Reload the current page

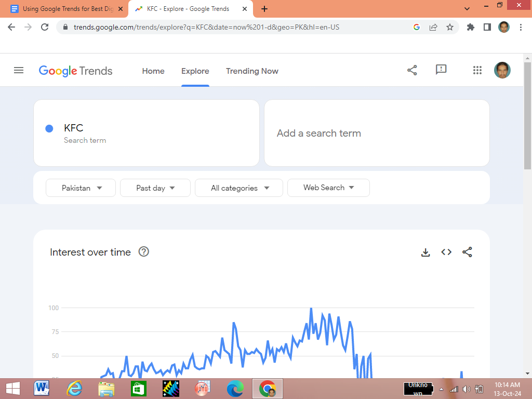pyautogui.click(x=45, y=27)
